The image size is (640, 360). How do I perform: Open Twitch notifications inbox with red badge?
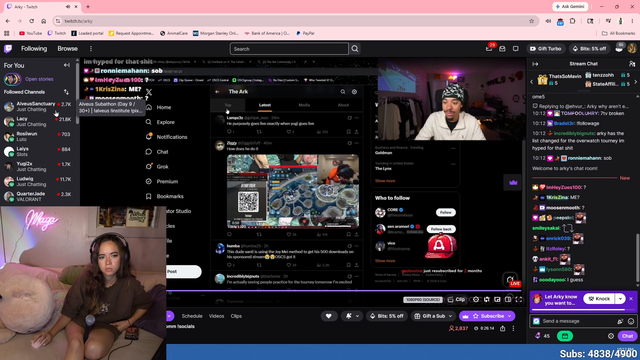489,49
